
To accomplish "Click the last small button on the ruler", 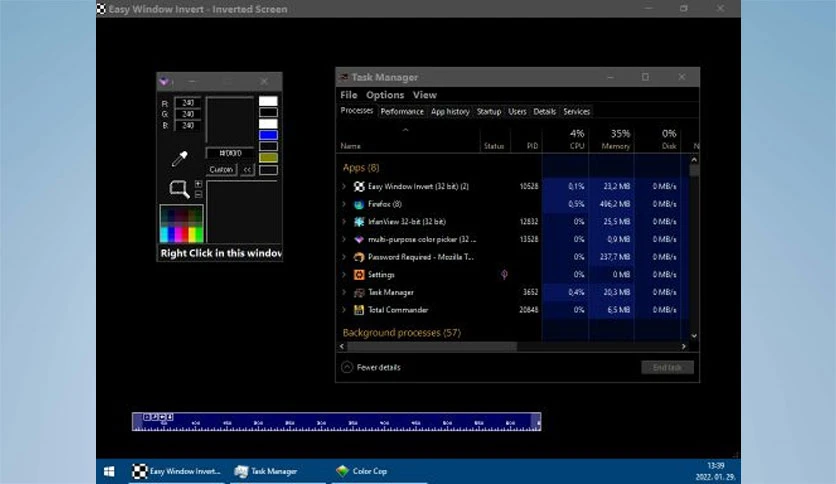I will click(170, 417).
